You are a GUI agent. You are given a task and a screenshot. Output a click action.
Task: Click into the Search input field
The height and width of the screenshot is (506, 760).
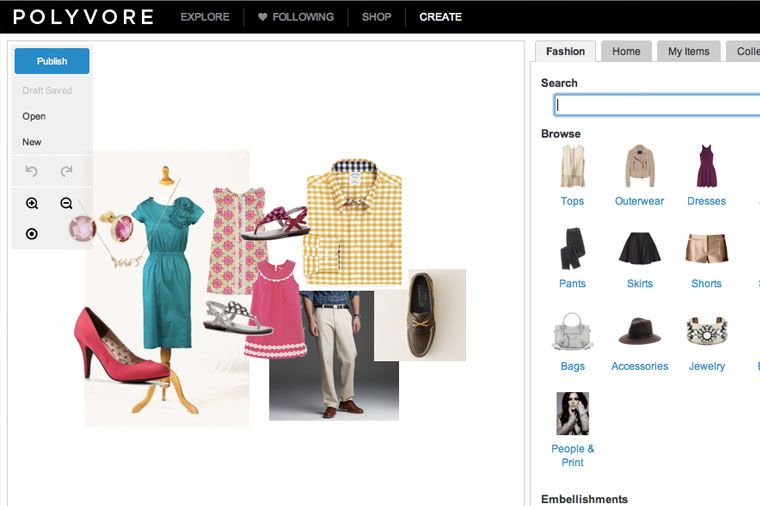tap(657, 105)
